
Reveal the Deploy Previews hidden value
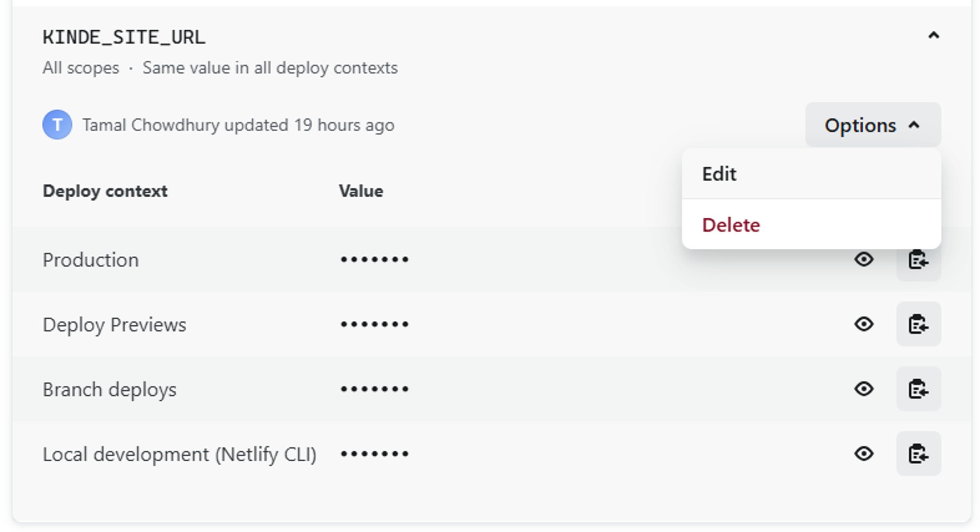(864, 325)
